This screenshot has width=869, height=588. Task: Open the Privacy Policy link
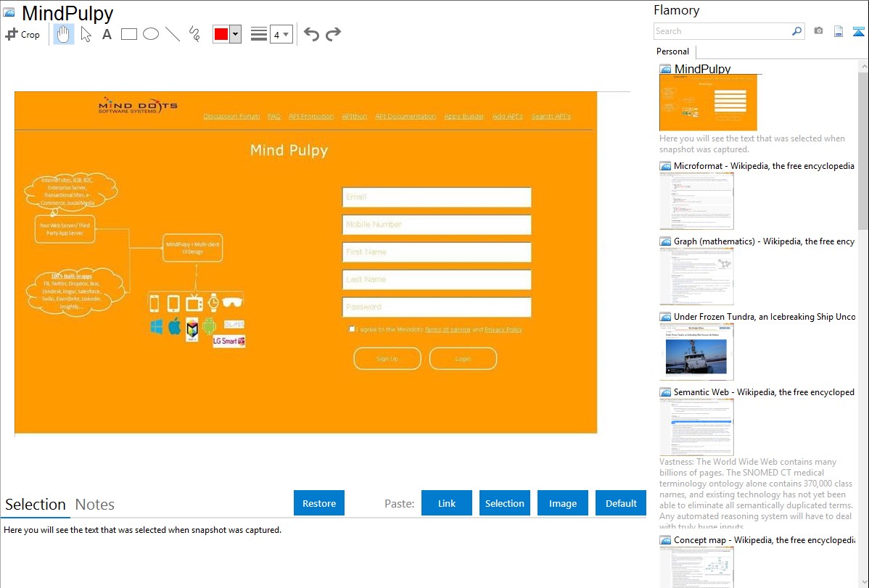pos(503,330)
